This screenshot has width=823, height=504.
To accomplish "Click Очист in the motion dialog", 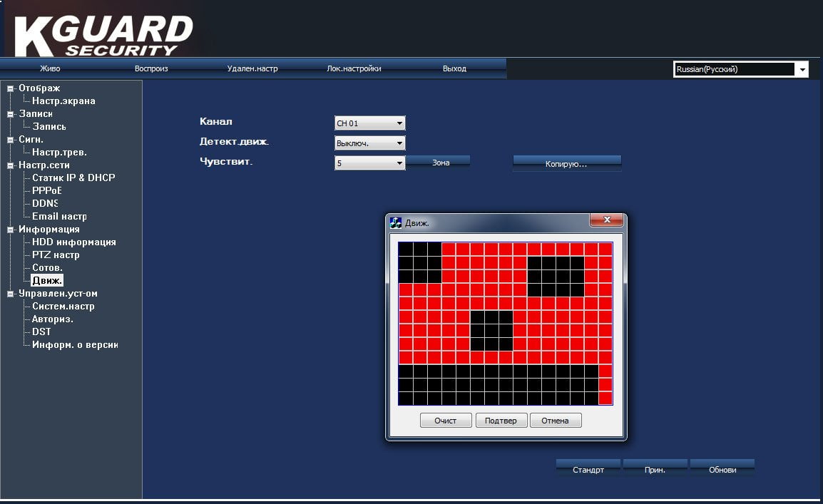I will pos(446,421).
